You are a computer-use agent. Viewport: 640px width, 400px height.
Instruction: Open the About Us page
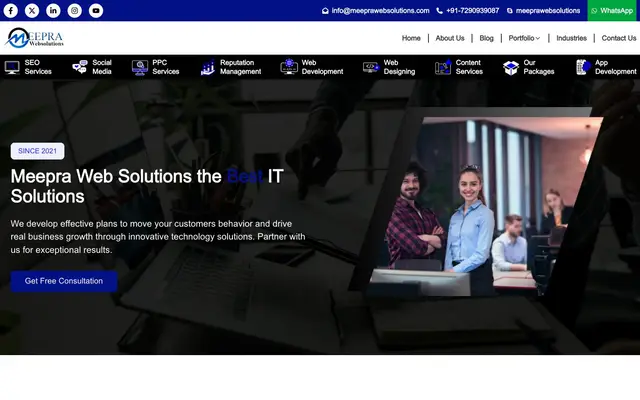click(x=450, y=38)
